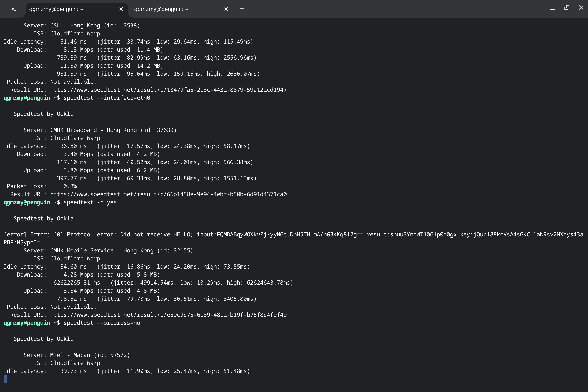Click the 3.84 Mbps upload value
Image resolution: width=588 pixels, height=392 pixels.
(x=78, y=291)
